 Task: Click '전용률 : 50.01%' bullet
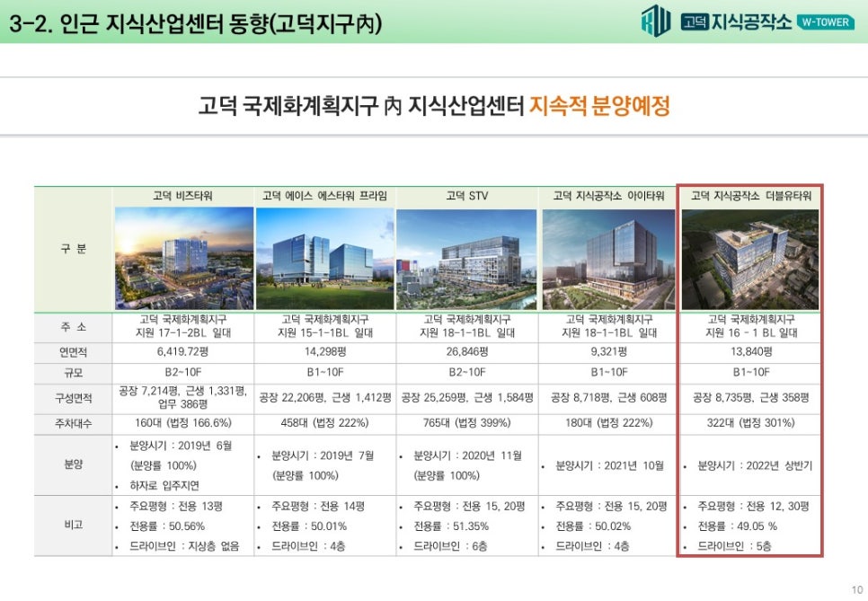309,526
